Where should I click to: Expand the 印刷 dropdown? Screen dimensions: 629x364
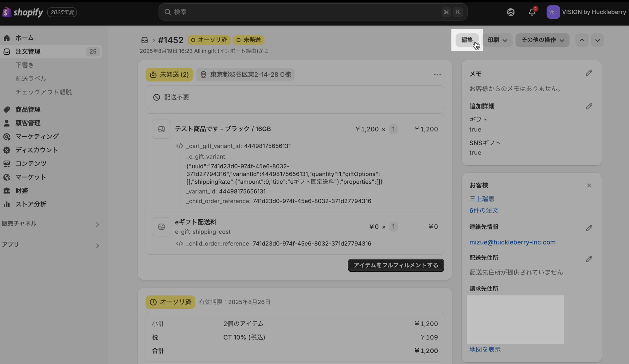tap(497, 40)
